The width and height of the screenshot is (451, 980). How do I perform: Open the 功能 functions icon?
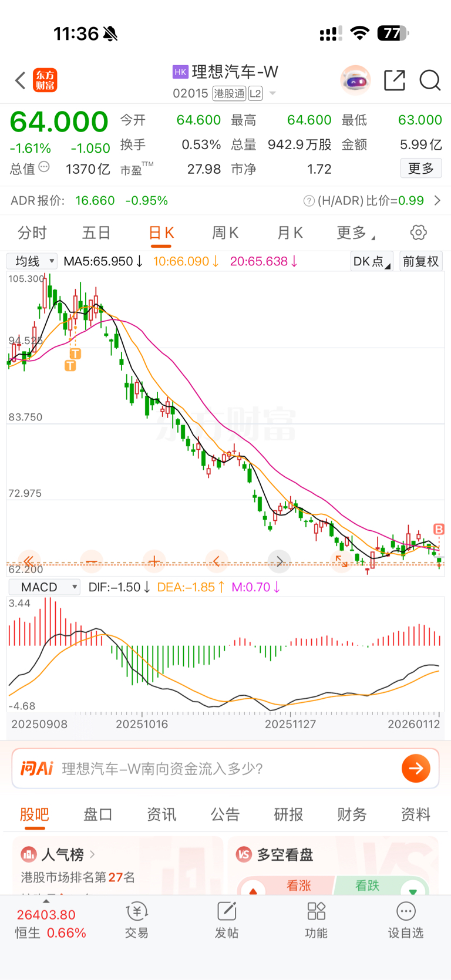[317, 920]
